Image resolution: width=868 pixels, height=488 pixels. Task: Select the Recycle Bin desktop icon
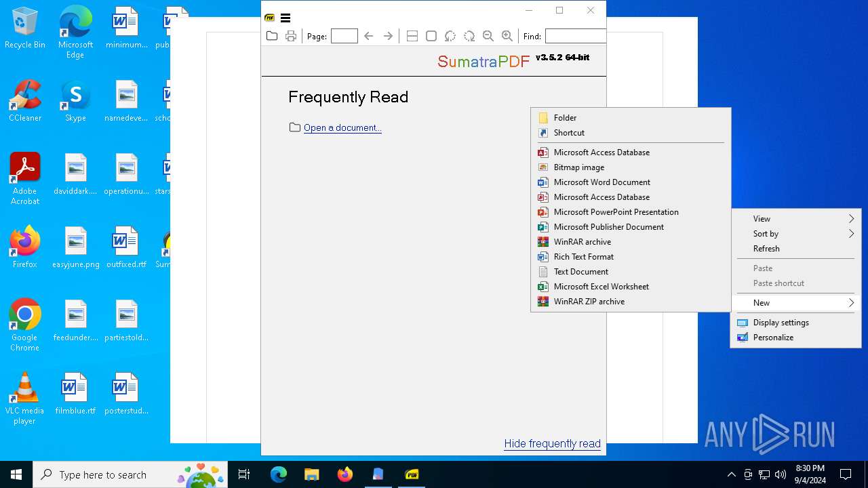25,28
